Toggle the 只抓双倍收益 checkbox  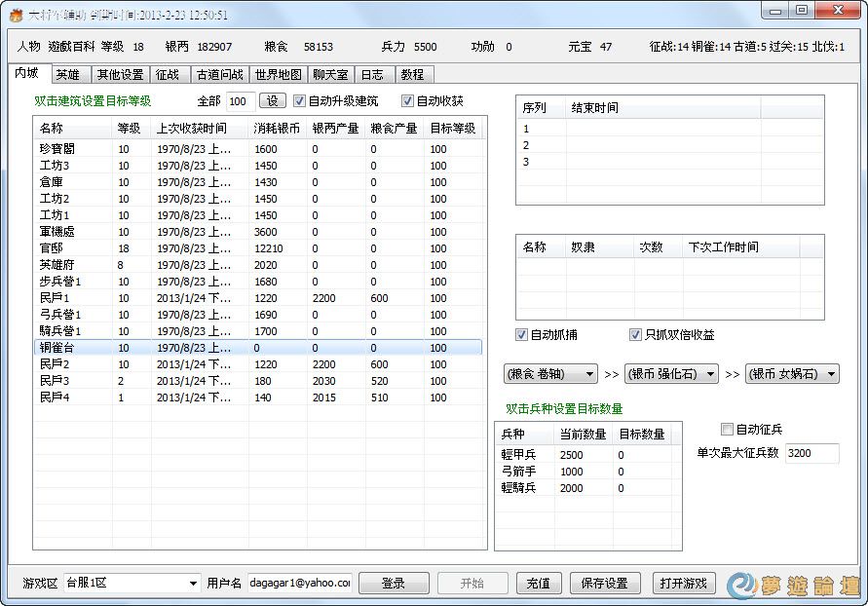(635, 335)
